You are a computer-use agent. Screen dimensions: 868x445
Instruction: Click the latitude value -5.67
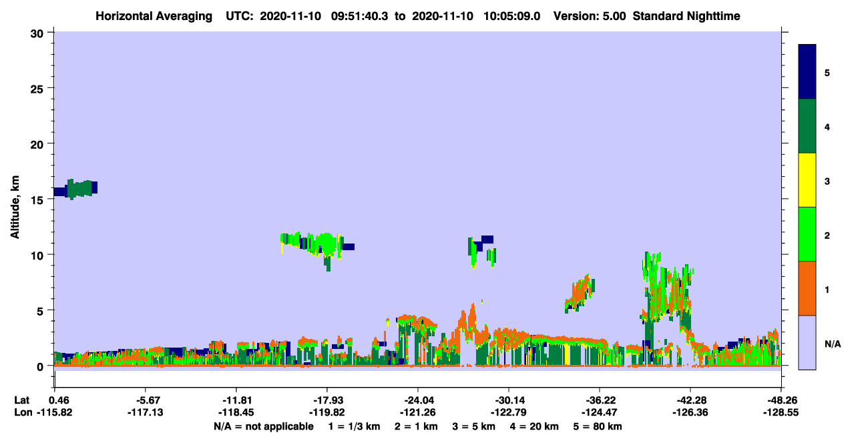pyautogui.click(x=146, y=400)
